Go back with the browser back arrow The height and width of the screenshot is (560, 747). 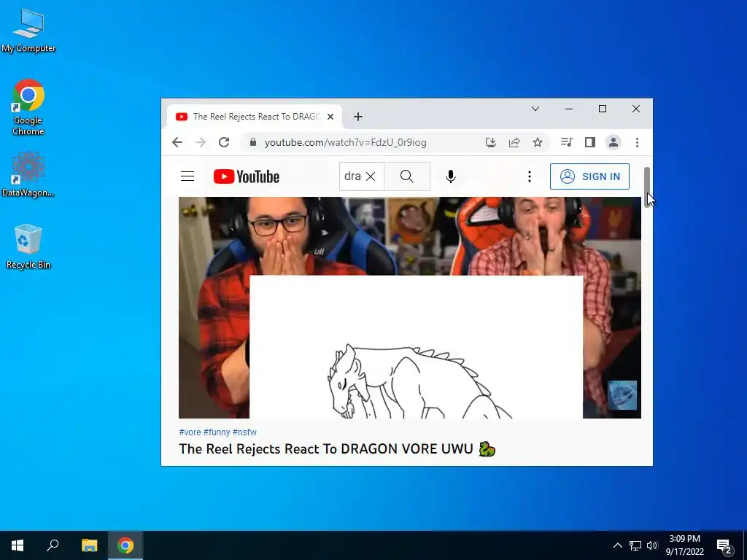pyautogui.click(x=177, y=142)
